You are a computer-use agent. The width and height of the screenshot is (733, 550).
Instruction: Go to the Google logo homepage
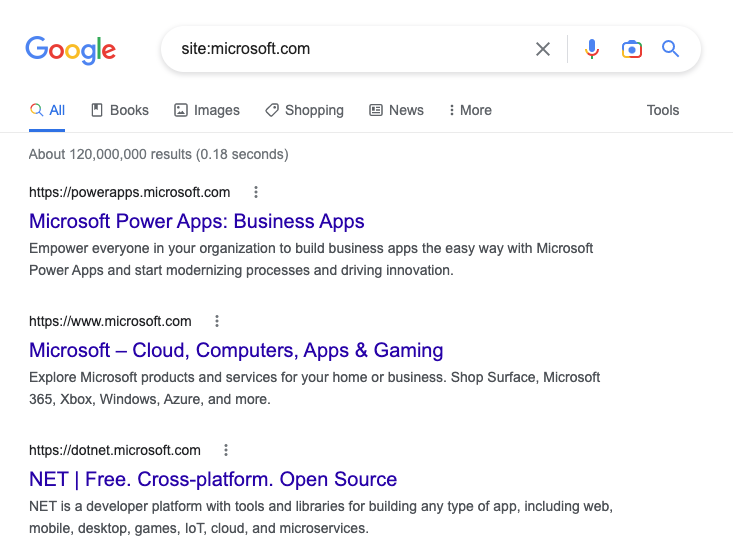tap(70, 50)
